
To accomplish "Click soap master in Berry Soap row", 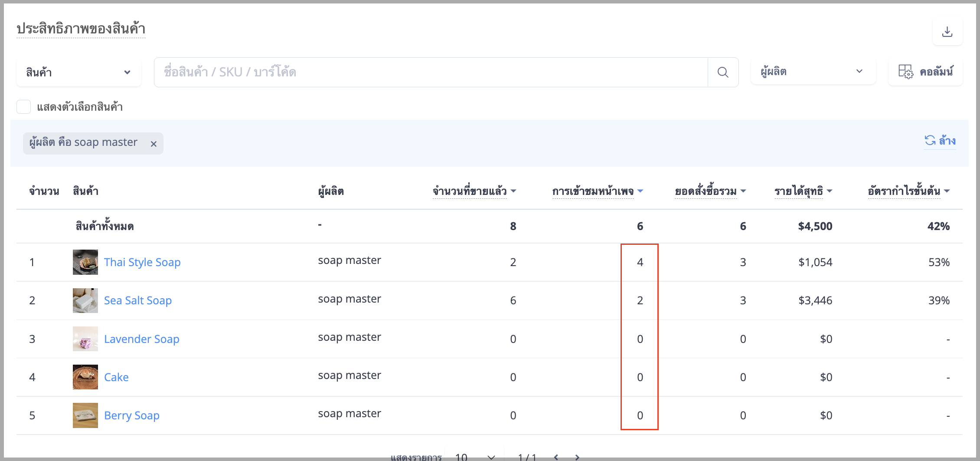I will pos(350,414).
